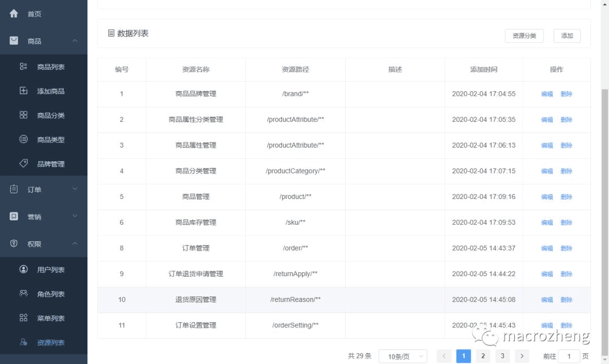The height and width of the screenshot is (364, 609).
Task: Click the scrollbar up arrow
Action: click(x=604, y=3)
